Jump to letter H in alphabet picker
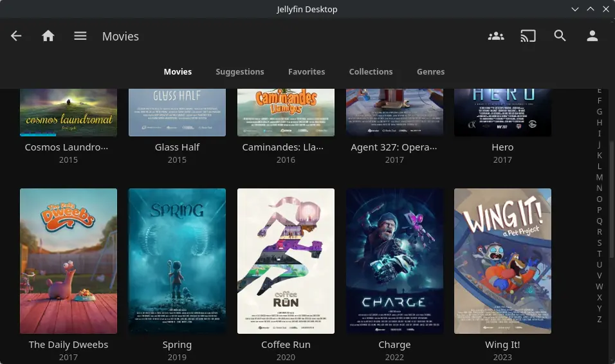This screenshot has height=364, width=615. tap(600, 123)
